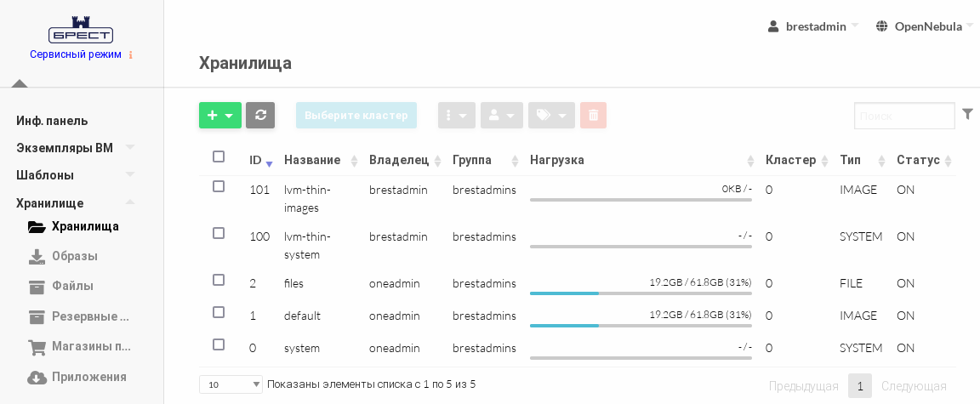Tick the checkbox for lvm-thin-images row
Image resolution: width=980 pixels, height=404 pixels.
(219, 186)
